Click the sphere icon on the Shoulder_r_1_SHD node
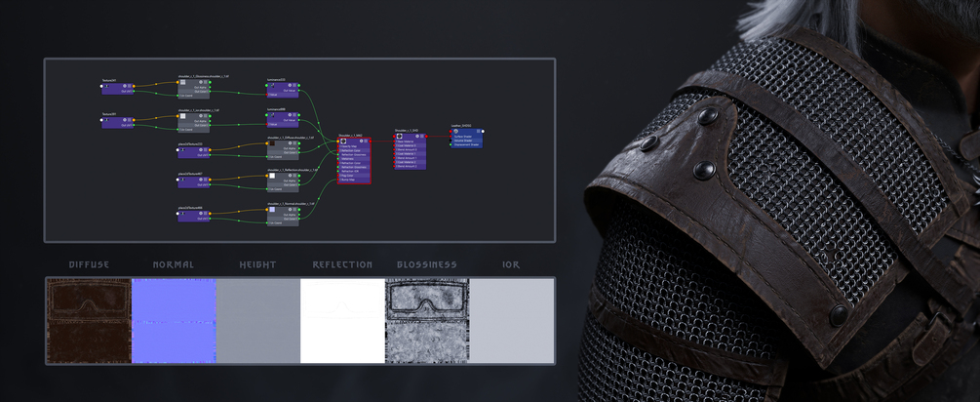This screenshot has height=402, width=980. tap(400, 137)
